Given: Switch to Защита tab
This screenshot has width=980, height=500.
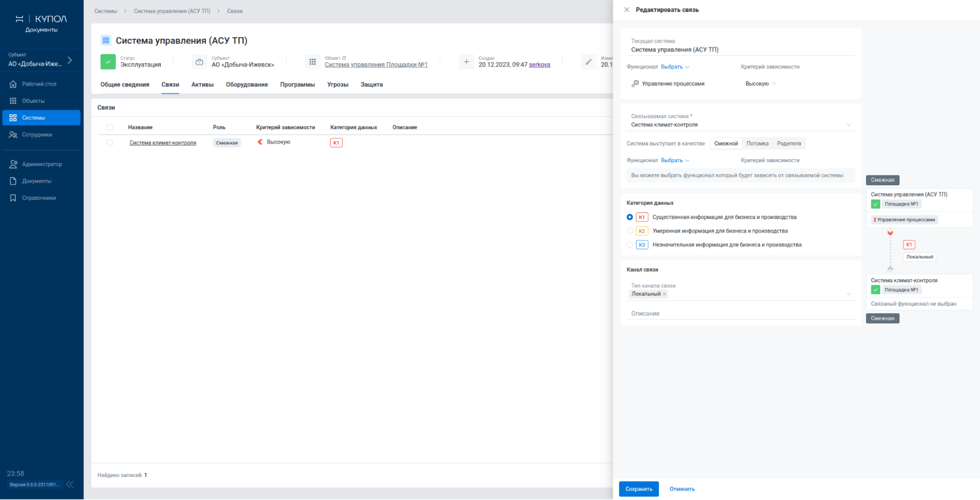Looking at the screenshot, I should coord(372,85).
